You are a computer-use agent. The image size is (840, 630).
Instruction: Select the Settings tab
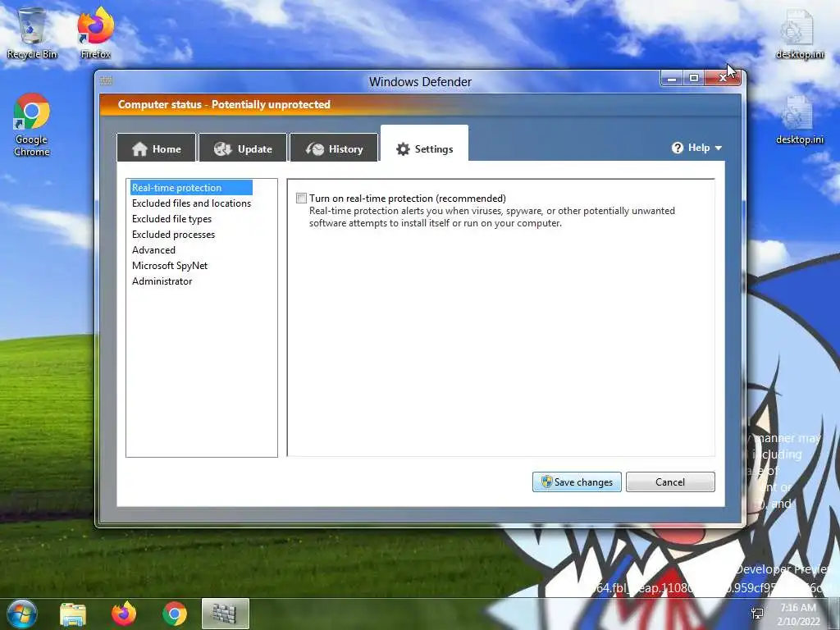[424, 144]
